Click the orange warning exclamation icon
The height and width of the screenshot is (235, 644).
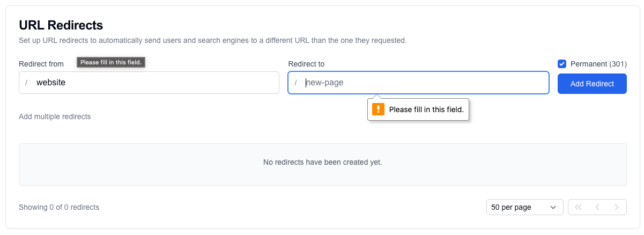click(x=379, y=109)
